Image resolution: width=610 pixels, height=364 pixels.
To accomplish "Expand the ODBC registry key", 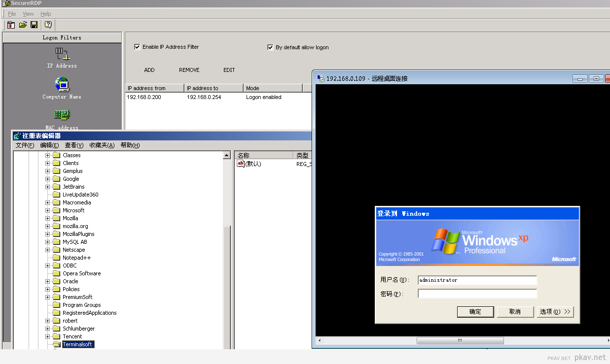I will (x=48, y=265).
